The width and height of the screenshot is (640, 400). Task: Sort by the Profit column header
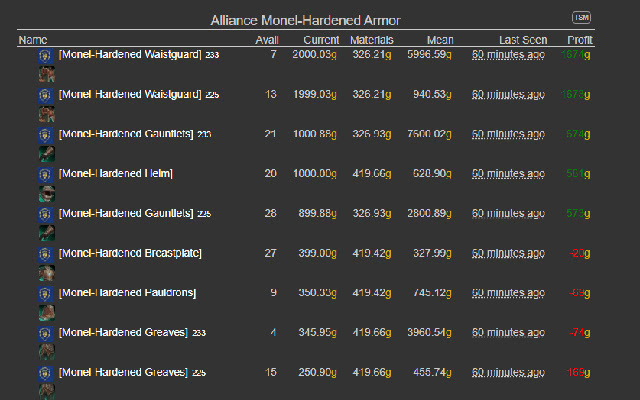coord(579,40)
